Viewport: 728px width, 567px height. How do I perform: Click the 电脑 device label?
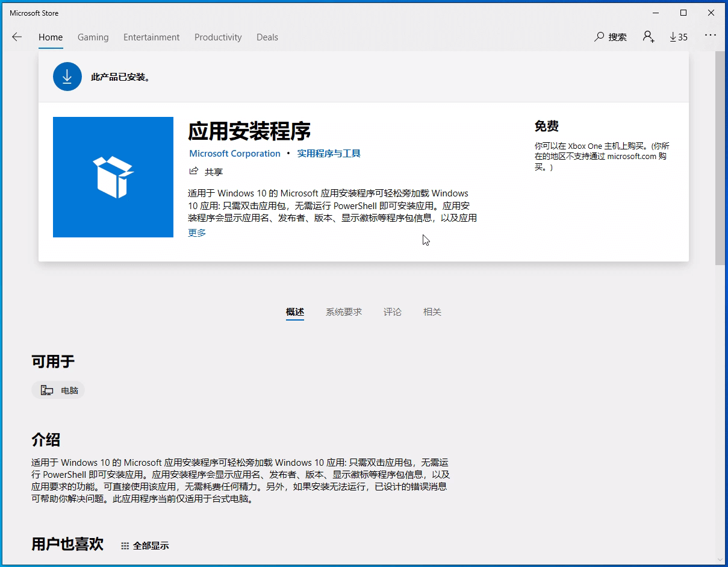(x=70, y=390)
